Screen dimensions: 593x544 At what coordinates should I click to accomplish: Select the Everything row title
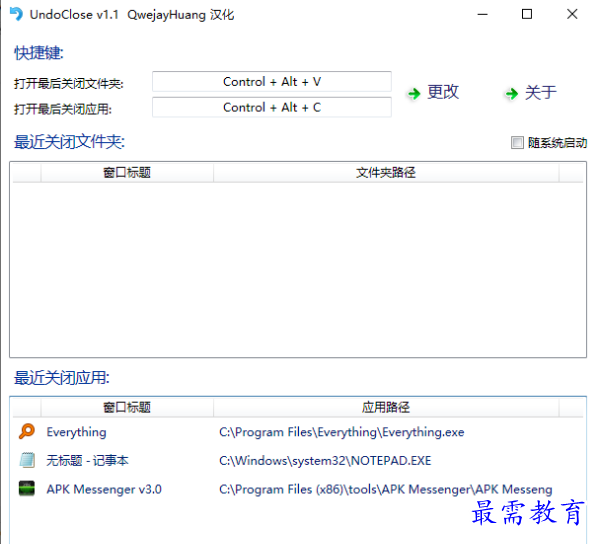[x=76, y=432]
